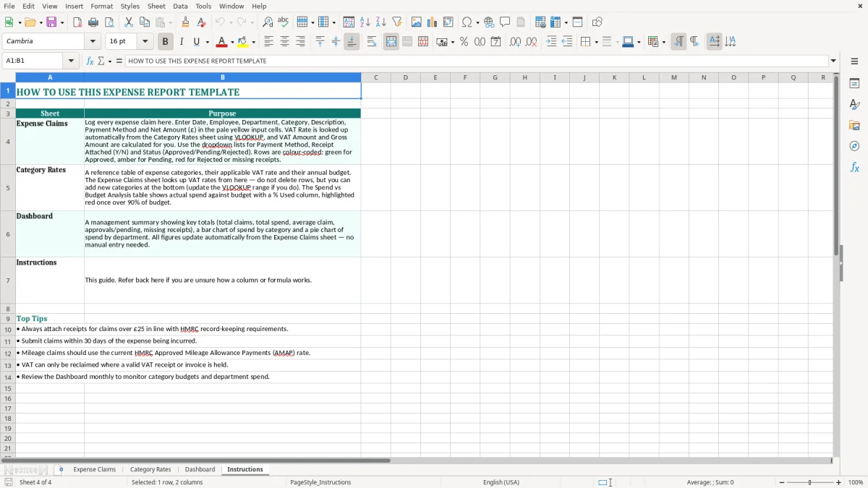
Task: Click the Print icon
Action: (x=93, y=22)
